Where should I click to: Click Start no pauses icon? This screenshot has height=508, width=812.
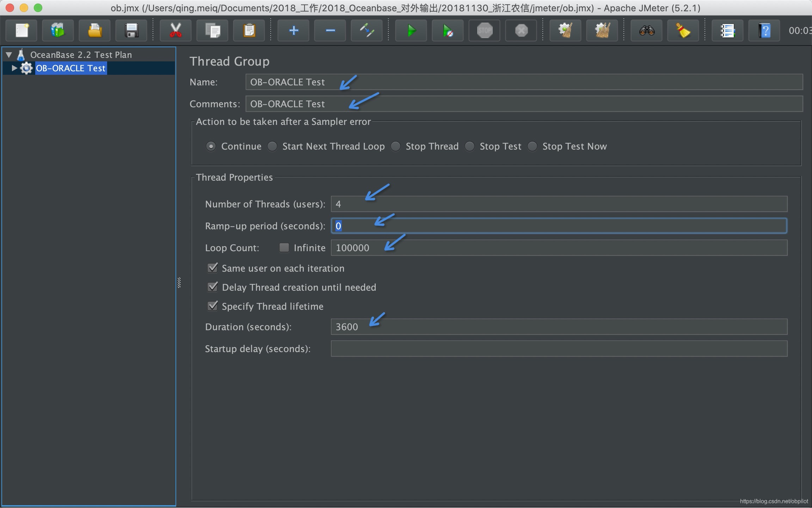(x=448, y=31)
